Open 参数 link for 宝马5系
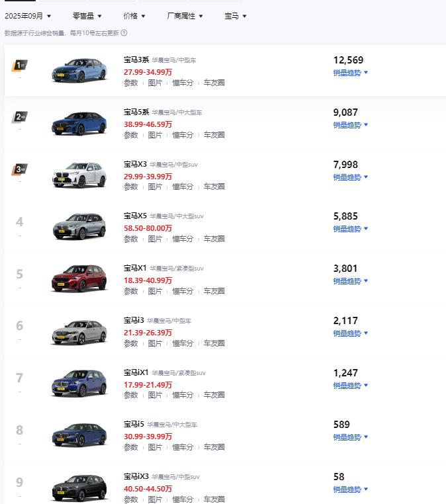 131,135
